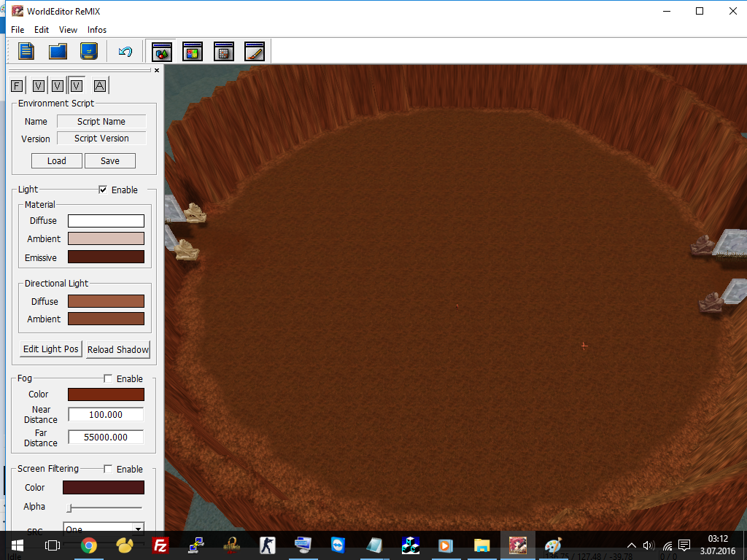This screenshot has width=747, height=560.
Task: Open the View menu
Action: tap(68, 29)
